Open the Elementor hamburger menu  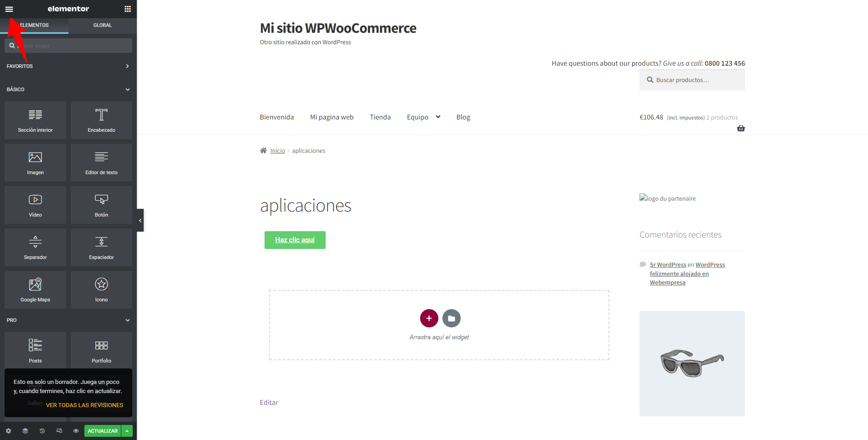(9, 9)
